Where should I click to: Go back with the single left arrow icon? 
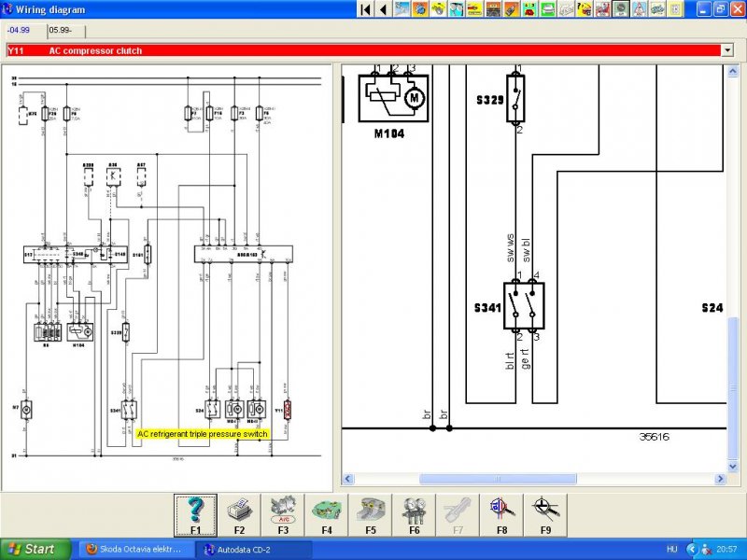pyautogui.click(x=383, y=9)
